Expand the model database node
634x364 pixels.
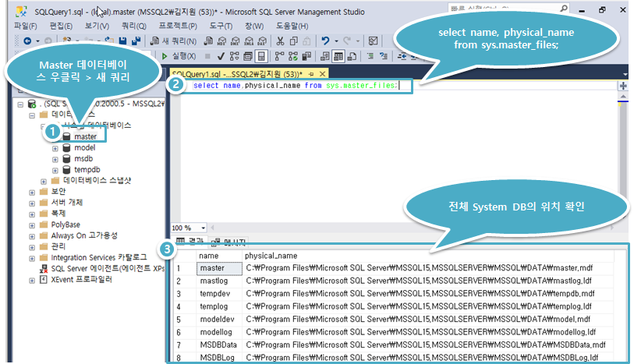coord(55,148)
